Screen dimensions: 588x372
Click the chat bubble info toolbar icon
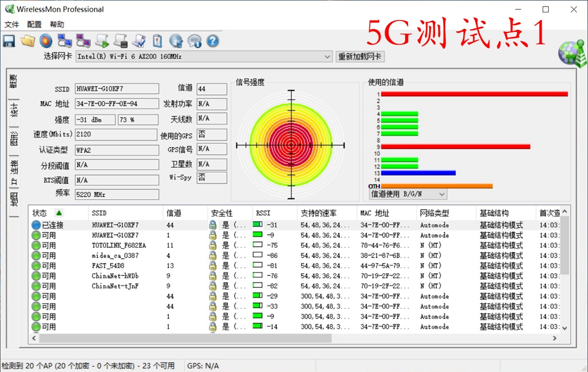[x=194, y=40]
